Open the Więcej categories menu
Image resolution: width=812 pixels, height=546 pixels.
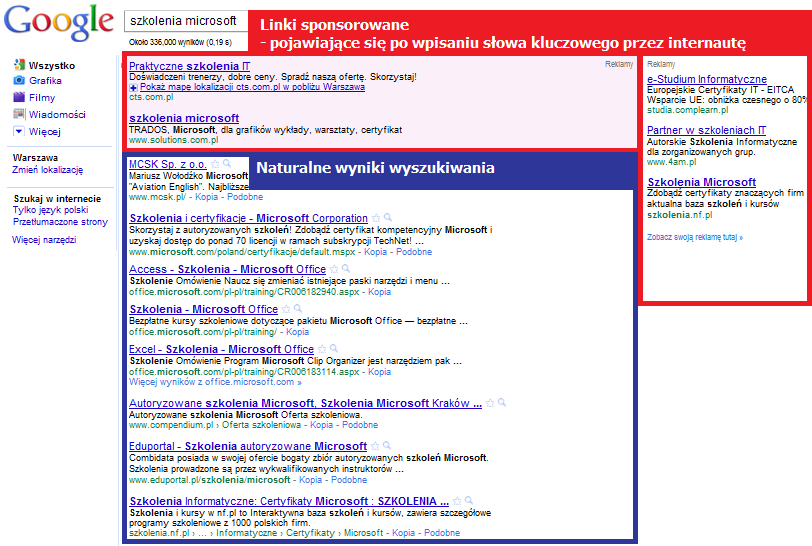[45, 132]
